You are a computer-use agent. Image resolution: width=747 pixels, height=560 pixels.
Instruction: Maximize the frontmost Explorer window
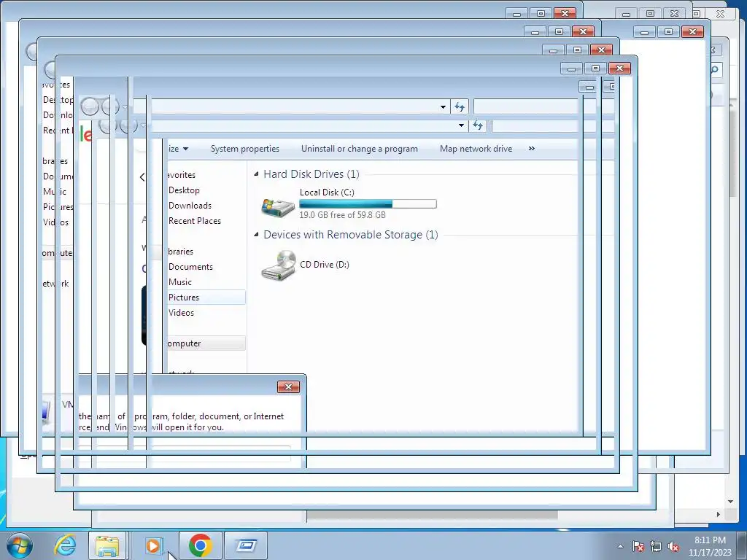(595, 68)
